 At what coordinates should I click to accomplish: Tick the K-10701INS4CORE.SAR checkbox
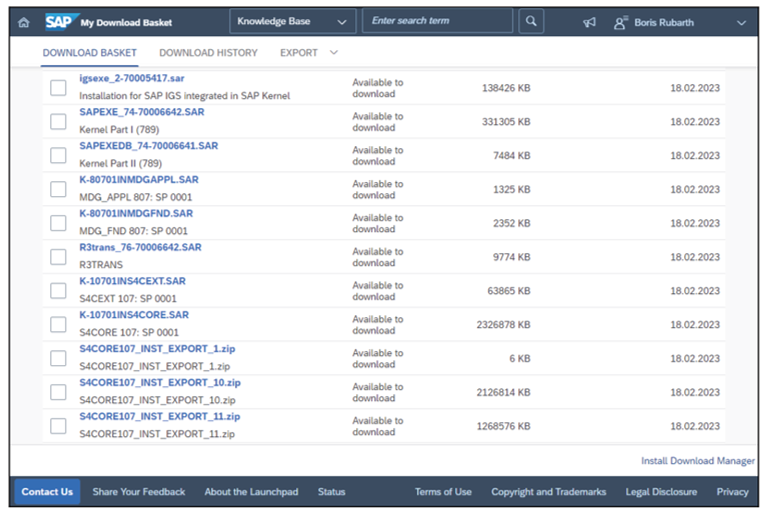point(58,324)
